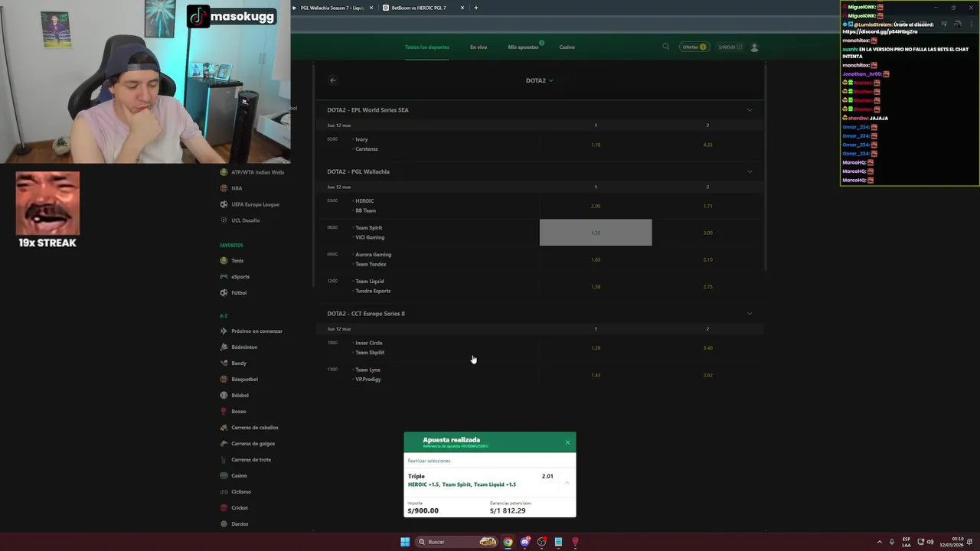Click the boxing glove icon beside Boxeo
Image resolution: width=980 pixels, height=551 pixels.
click(224, 412)
